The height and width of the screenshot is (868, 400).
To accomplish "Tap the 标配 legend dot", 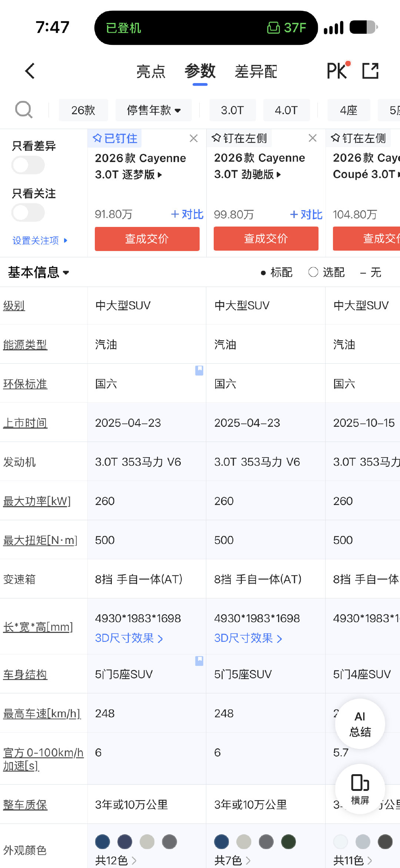I will pyautogui.click(x=263, y=273).
